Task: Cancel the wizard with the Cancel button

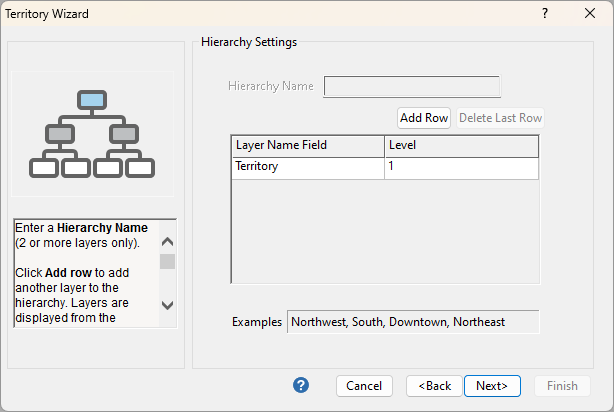Action: 364,386
